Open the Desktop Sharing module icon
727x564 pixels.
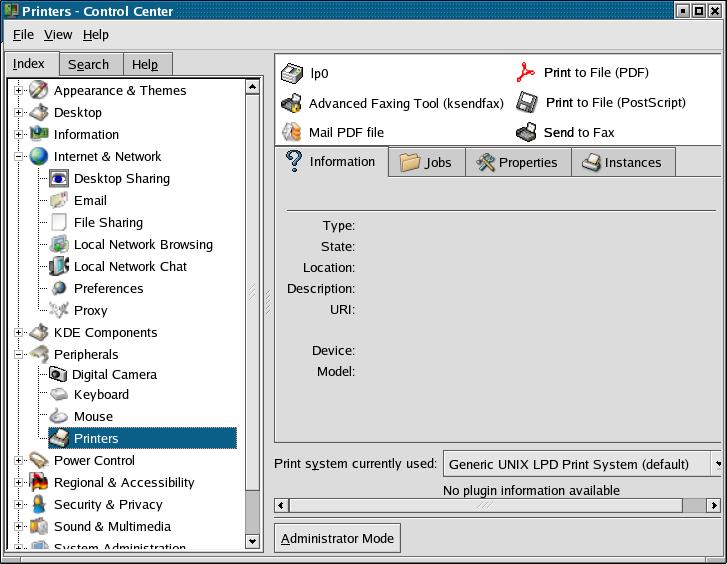(x=59, y=178)
